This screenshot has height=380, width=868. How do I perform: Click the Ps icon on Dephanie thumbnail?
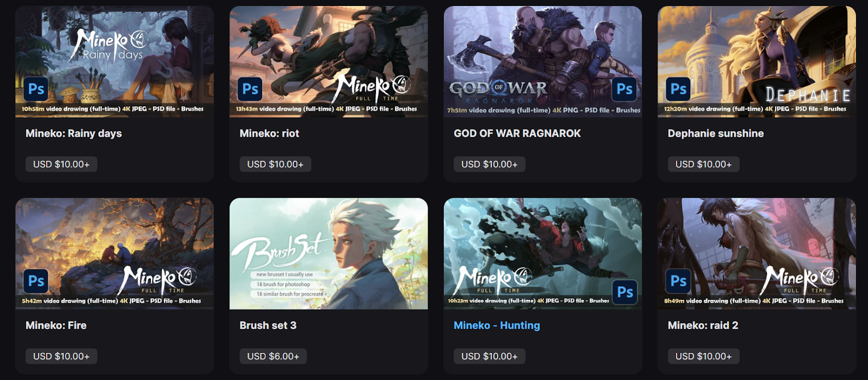pyautogui.click(x=678, y=89)
